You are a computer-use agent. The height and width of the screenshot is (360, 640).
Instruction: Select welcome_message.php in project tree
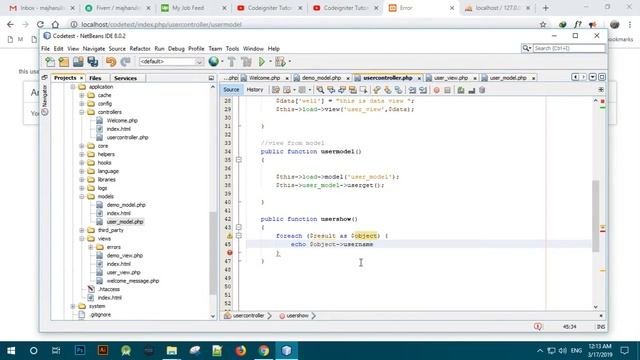pyautogui.click(x=133, y=281)
